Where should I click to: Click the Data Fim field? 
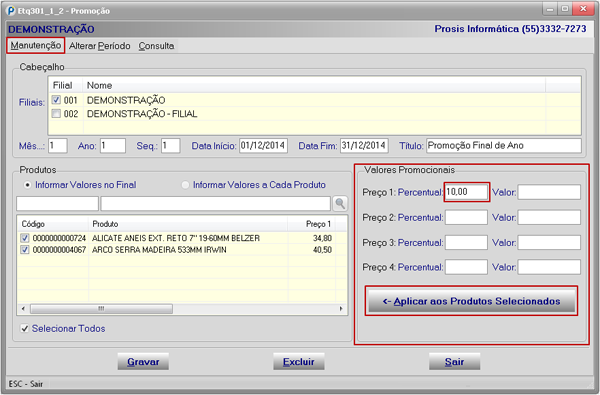click(364, 146)
